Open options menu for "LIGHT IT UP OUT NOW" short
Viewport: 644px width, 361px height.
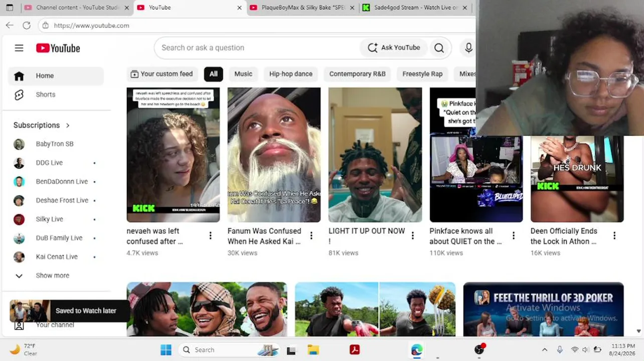(x=412, y=236)
